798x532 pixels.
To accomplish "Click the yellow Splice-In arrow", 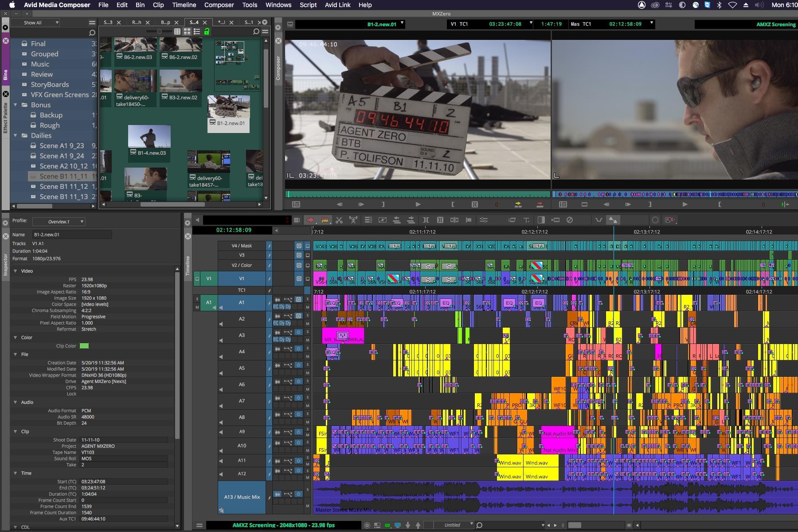I will point(518,204).
